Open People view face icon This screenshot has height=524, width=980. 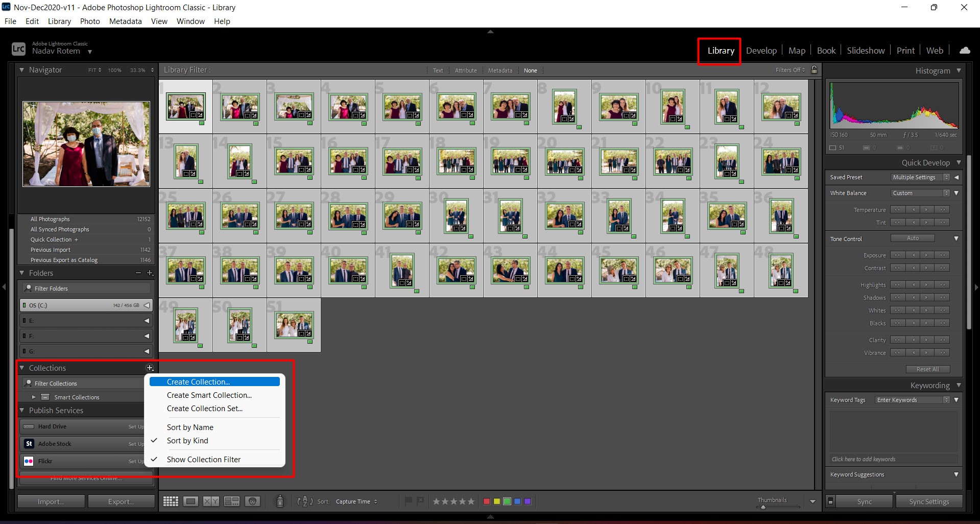coord(252,502)
